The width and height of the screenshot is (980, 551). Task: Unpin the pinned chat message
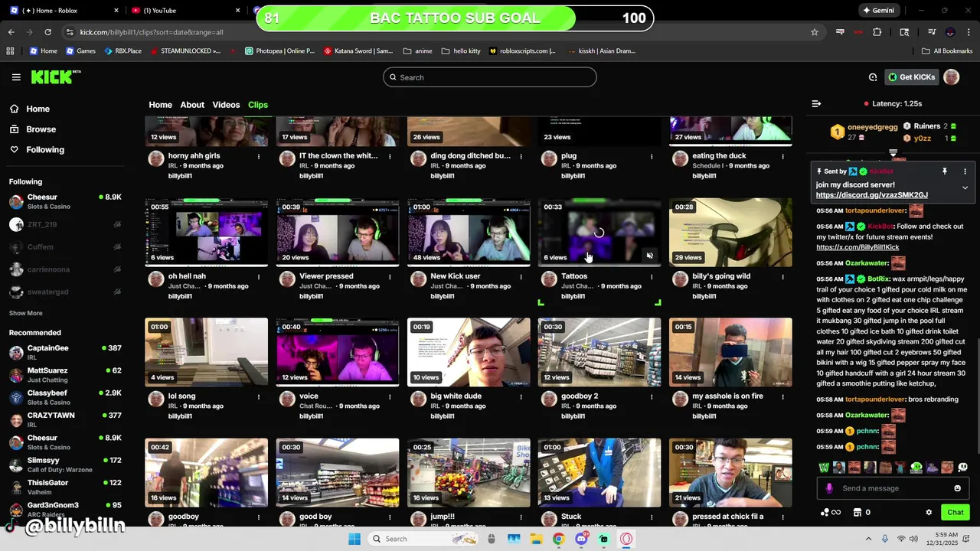pyautogui.click(x=944, y=171)
